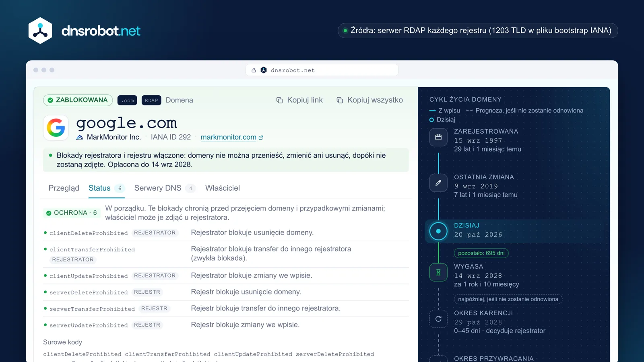Click the RDAP badge
644x362 pixels.
[151, 101]
